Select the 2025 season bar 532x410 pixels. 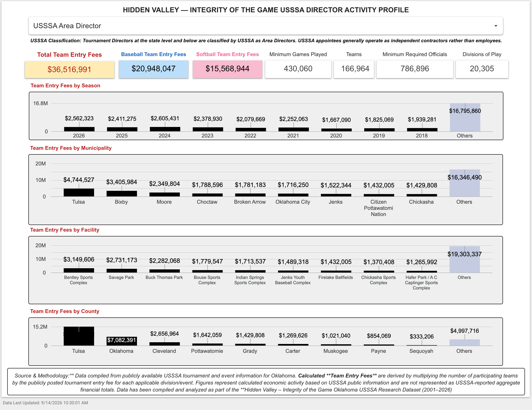(x=122, y=129)
